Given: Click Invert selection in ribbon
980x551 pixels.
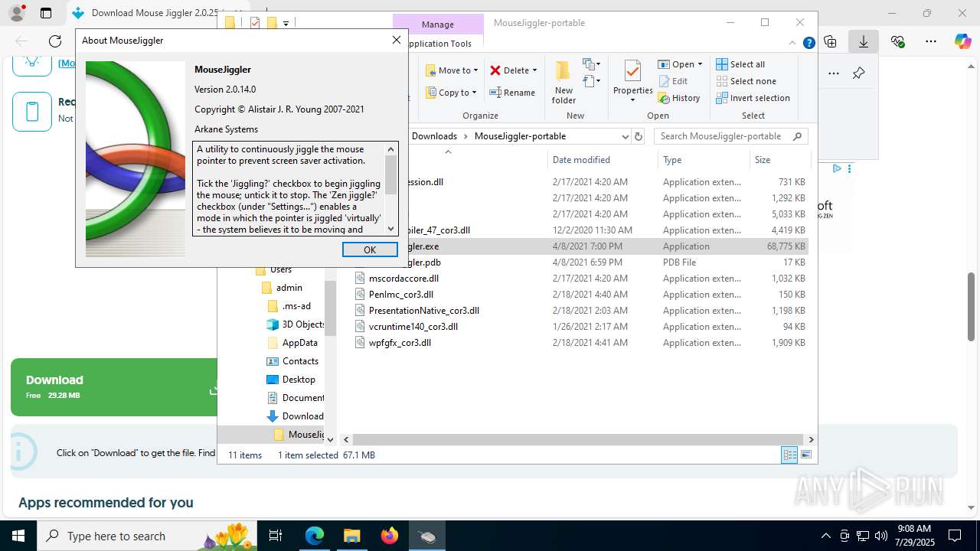Looking at the screenshot, I should [753, 98].
